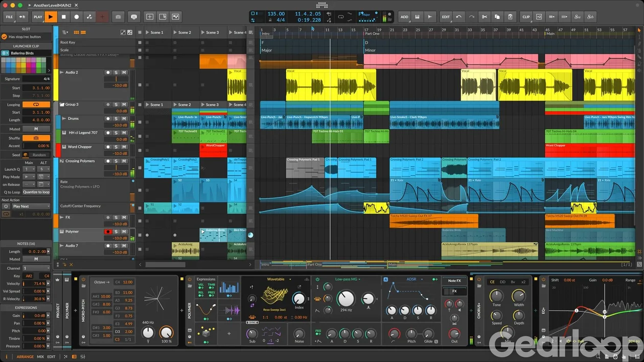Close the AnotherLevelMAIN2 project tab

(76, 5)
